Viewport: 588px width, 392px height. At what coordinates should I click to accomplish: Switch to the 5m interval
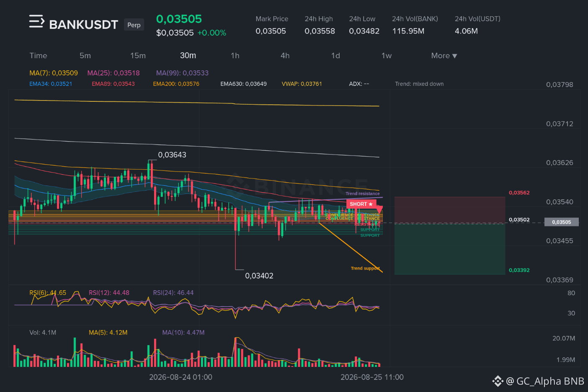pos(85,56)
